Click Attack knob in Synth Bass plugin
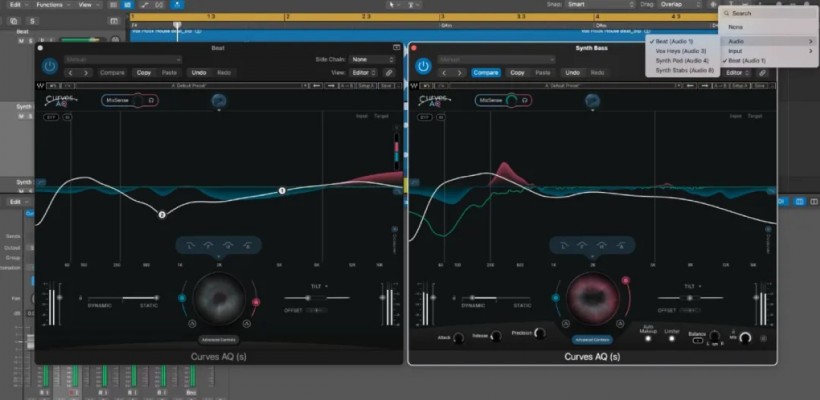This screenshot has height=400, width=820. [459, 338]
